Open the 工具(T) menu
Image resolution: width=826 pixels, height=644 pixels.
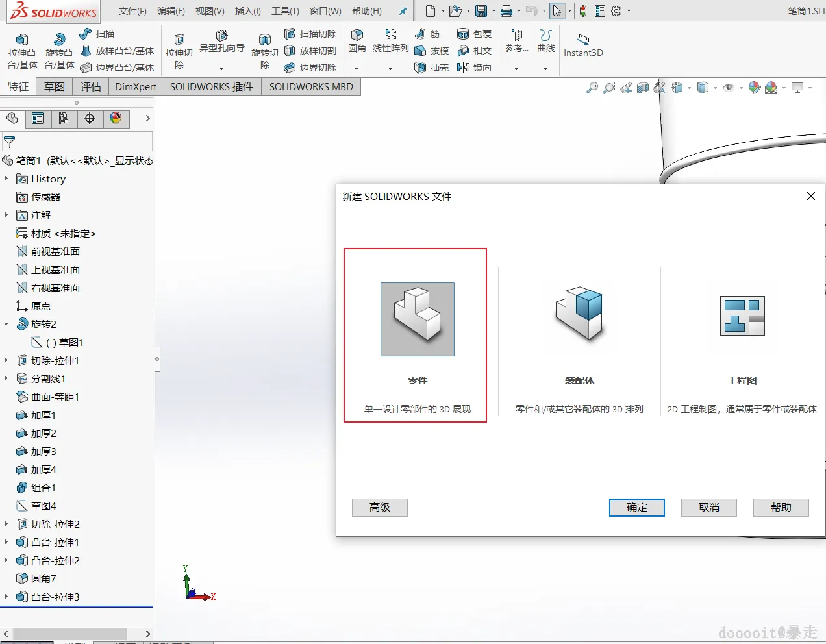click(285, 11)
